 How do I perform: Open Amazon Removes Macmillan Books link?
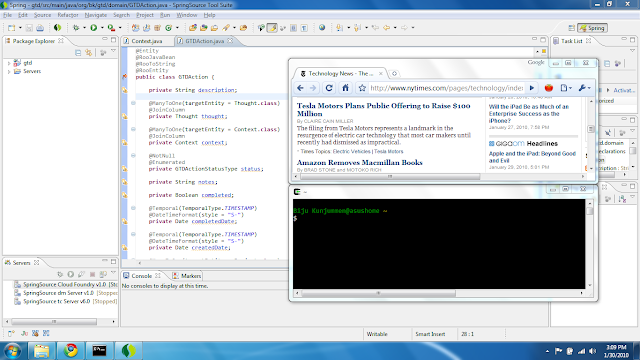[x=360, y=162]
